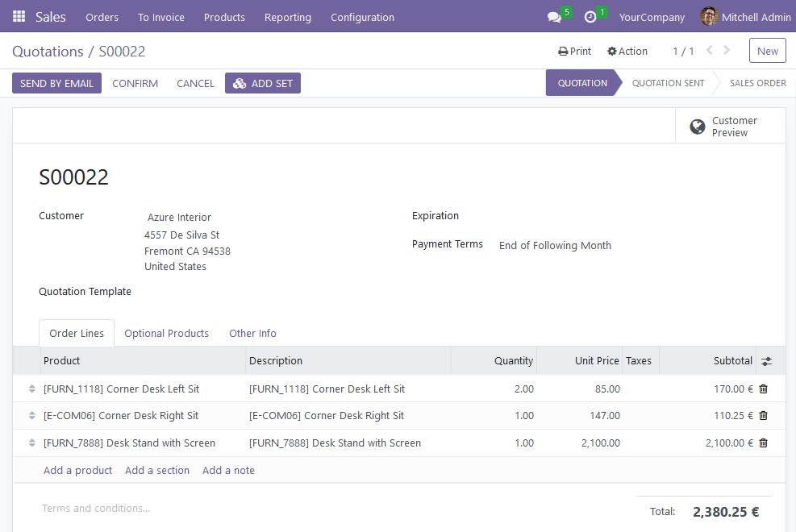
Task: Switch to the Other Info tab
Action: (x=252, y=333)
